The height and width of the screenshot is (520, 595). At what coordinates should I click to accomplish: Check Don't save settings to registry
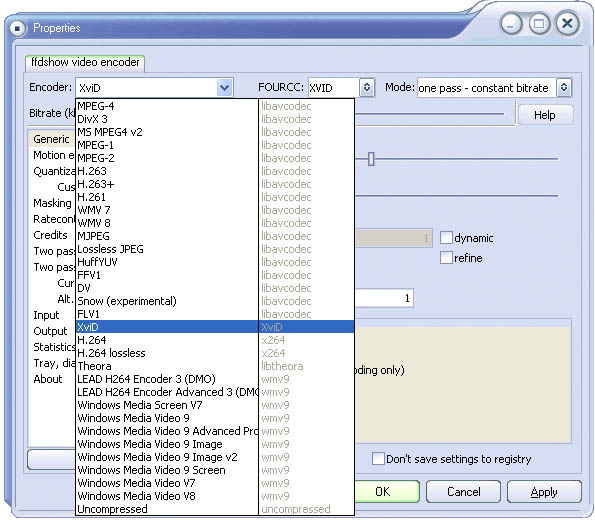[378, 459]
